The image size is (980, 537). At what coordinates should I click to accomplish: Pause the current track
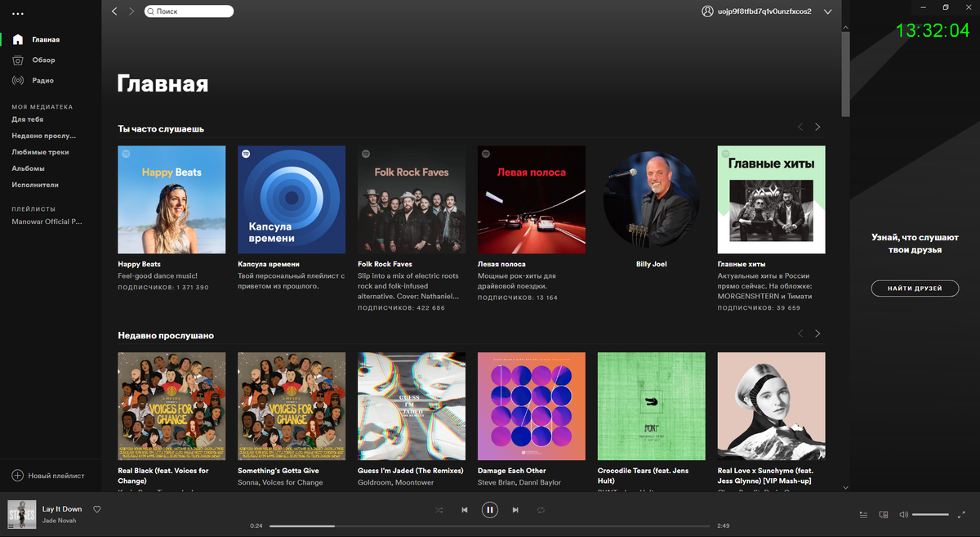[490, 510]
